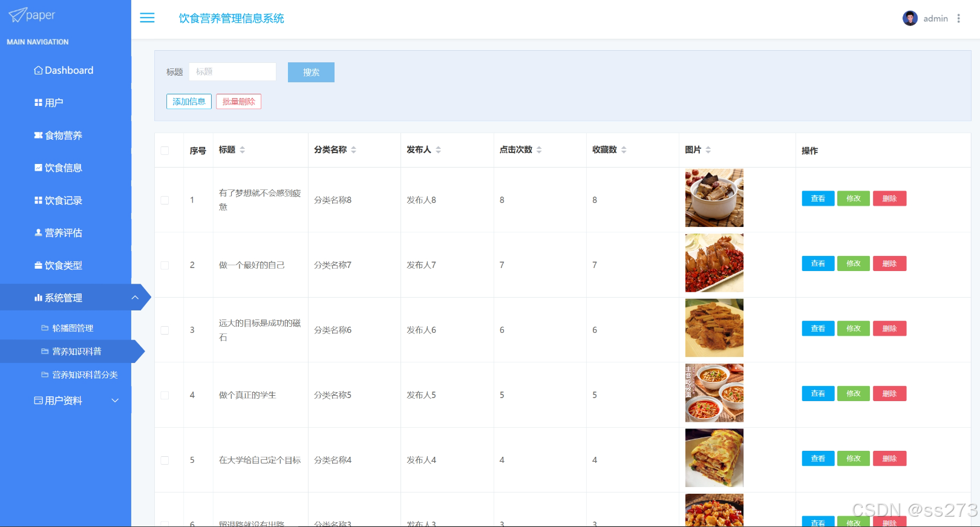Click the admin username text

point(935,19)
